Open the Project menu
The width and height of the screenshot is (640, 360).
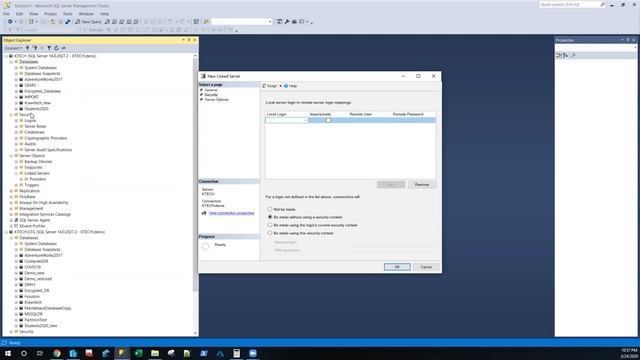[50, 14]
